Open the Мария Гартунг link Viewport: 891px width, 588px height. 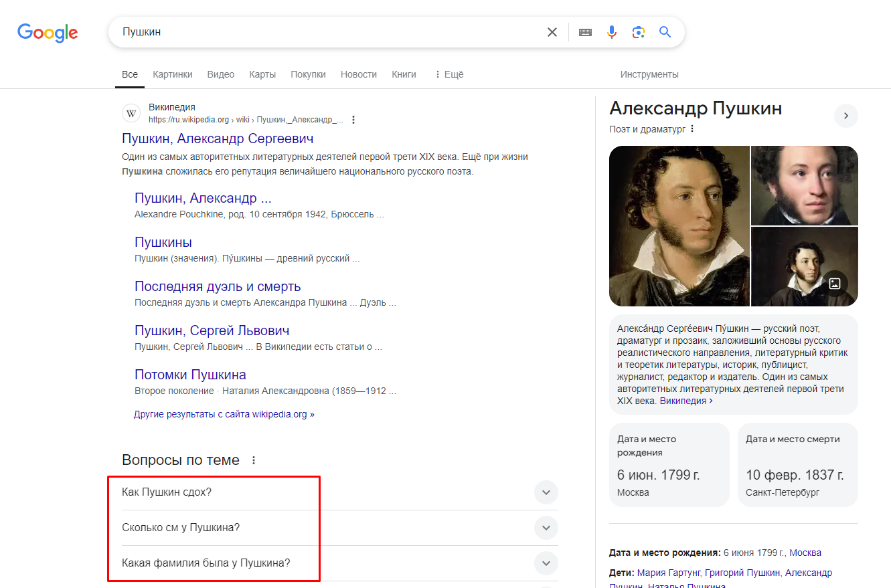(669, 573)
